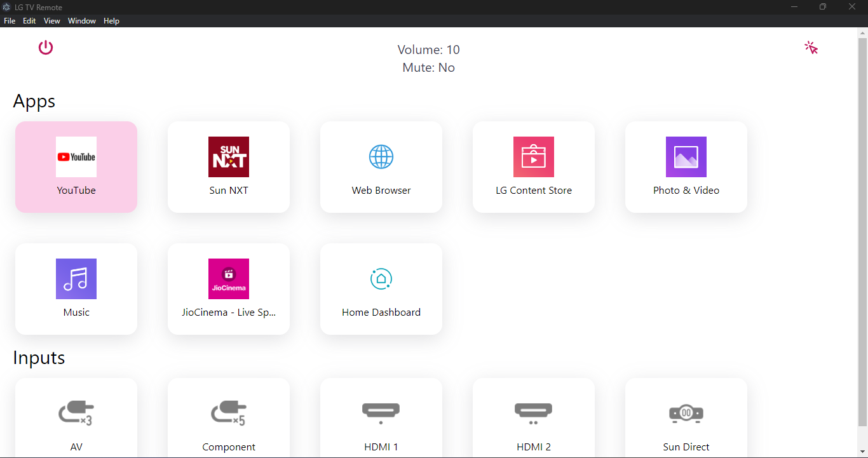The height and width of the screenshot is (458, 868).
Task: Select the HDMI 1 input icon
Action: (x=381, y=413)
